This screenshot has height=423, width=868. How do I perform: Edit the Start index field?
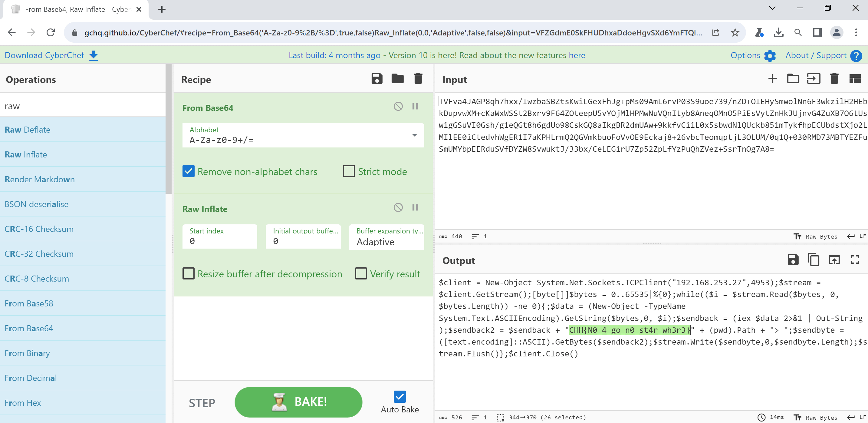[219, 236]
